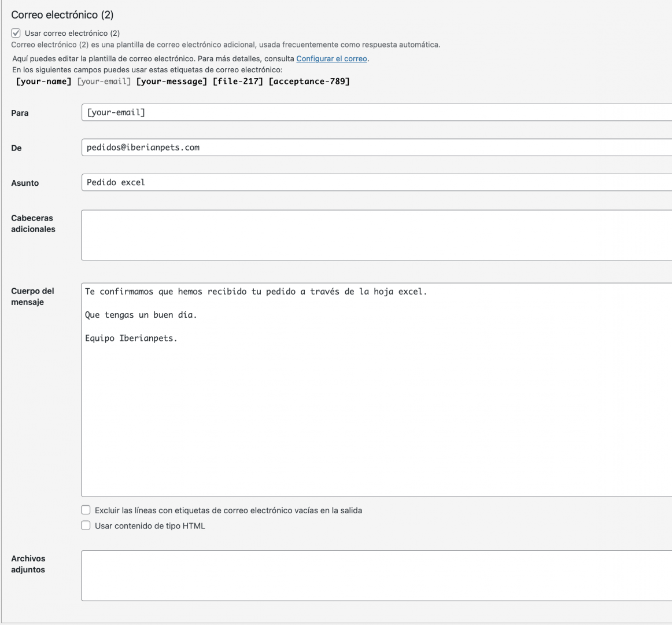This screenshot has height=625, width=672.
Task: Click the Cuerpo del mensaje label
Action: [32, 296]
